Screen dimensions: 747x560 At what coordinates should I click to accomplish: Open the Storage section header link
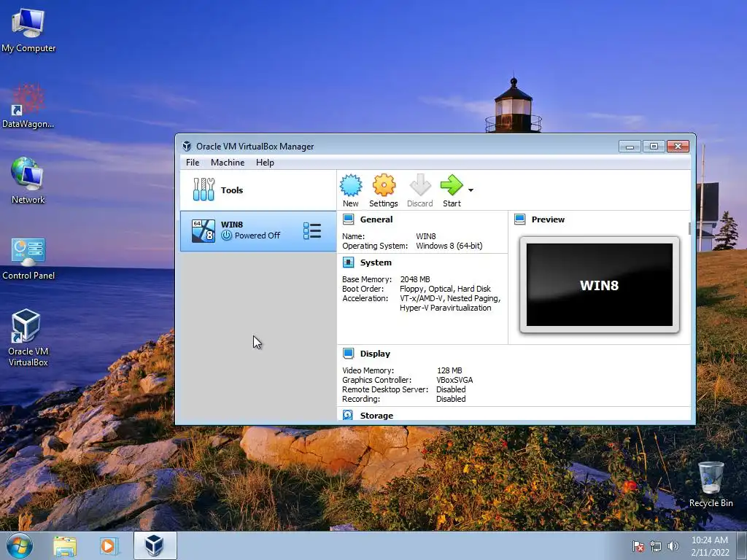[376, 415]
